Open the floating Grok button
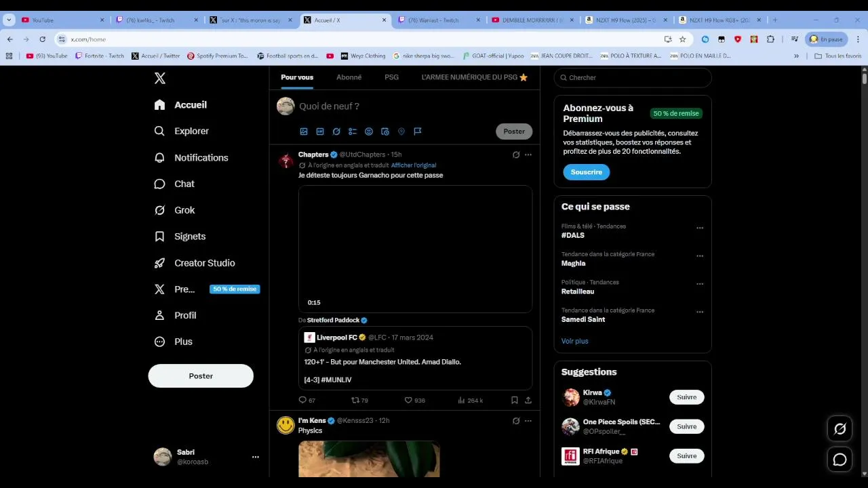 [x=840, y=429]
